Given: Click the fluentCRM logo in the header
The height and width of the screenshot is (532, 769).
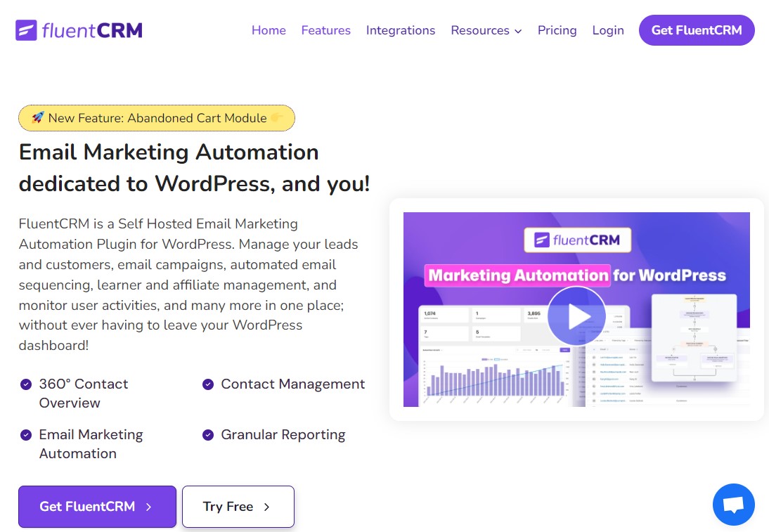Looking at the screenshot, I should [79, 30].
